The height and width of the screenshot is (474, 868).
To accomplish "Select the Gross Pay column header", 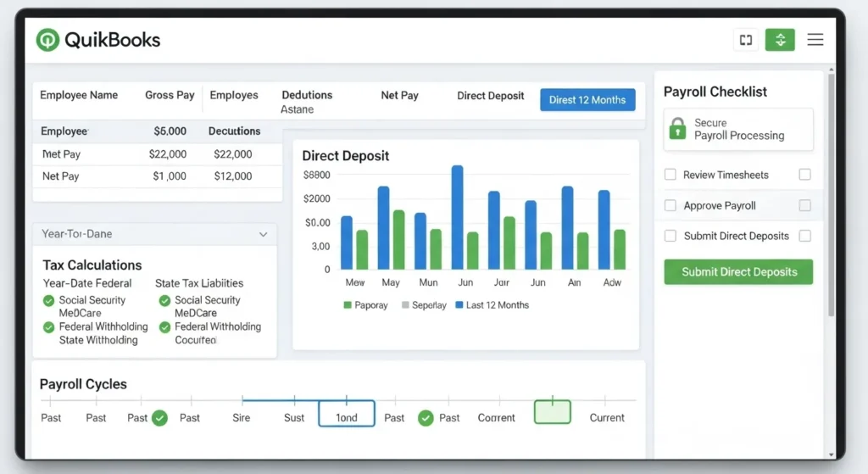I will coord(170,95).
